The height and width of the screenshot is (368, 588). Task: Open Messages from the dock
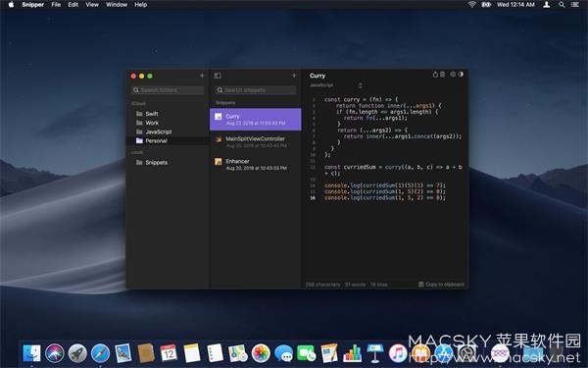click(x=283, y=353)
